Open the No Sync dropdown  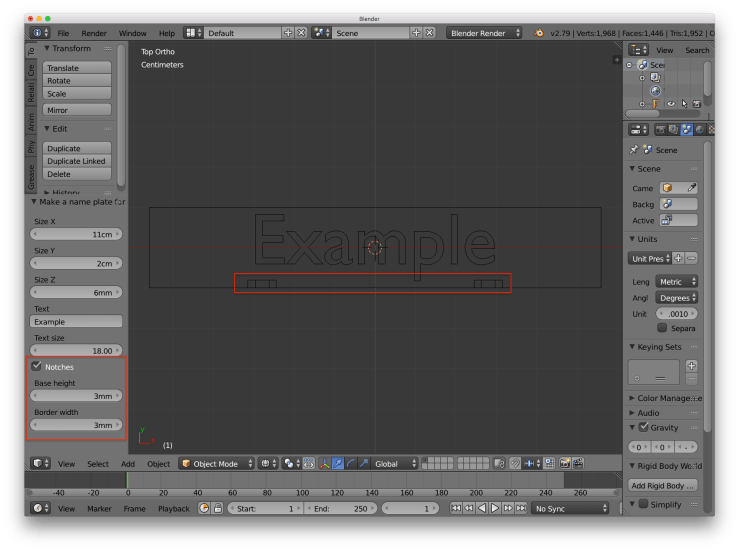(571, 508)
